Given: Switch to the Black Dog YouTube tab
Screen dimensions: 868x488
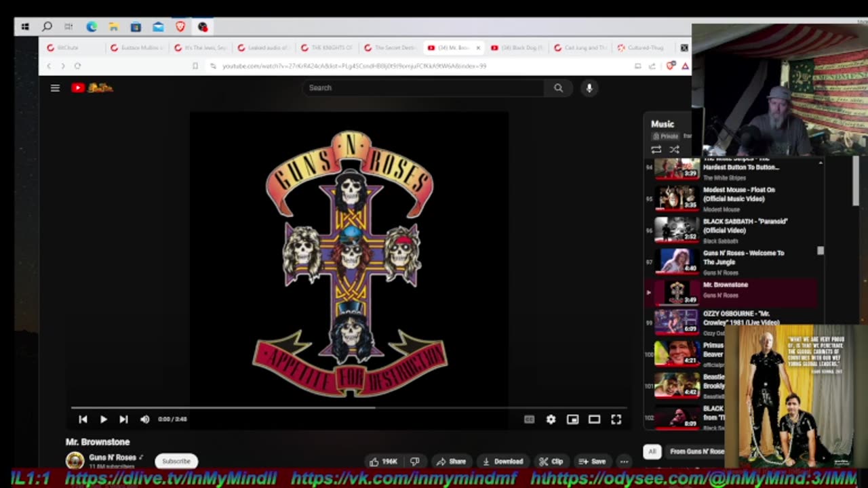Looking at the screenshot, I should [519, 48].
